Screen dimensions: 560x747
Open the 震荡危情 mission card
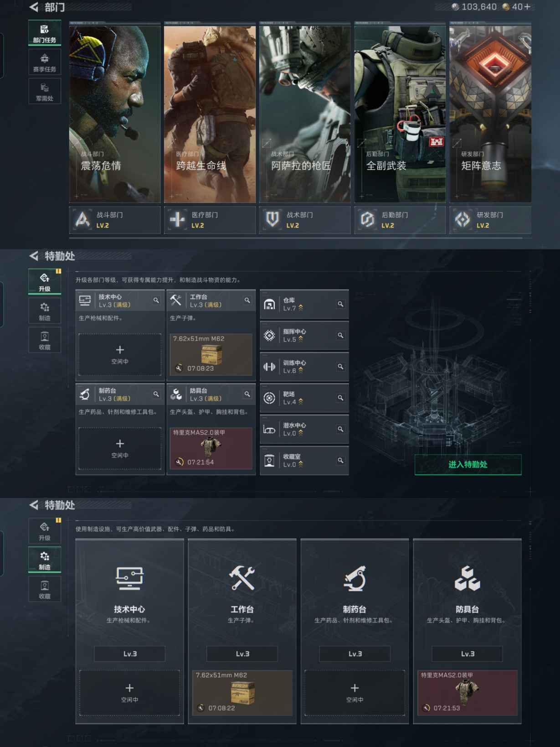[115, 114]
